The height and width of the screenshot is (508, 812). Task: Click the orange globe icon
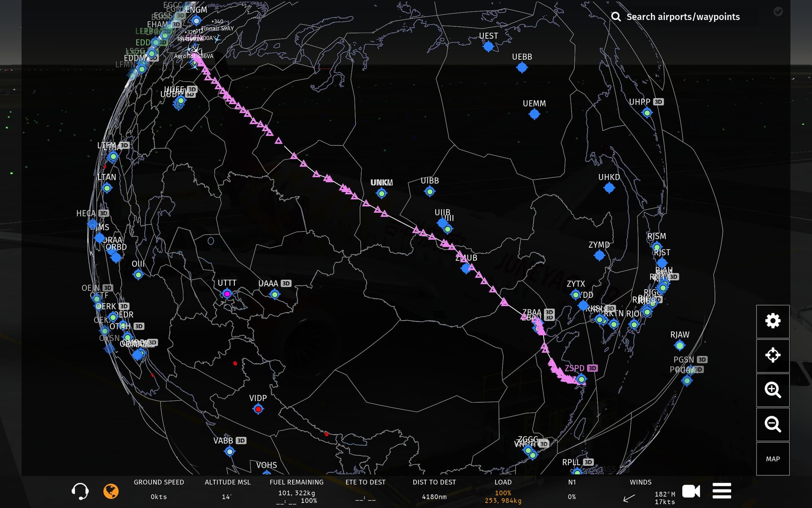click(111, 491)
